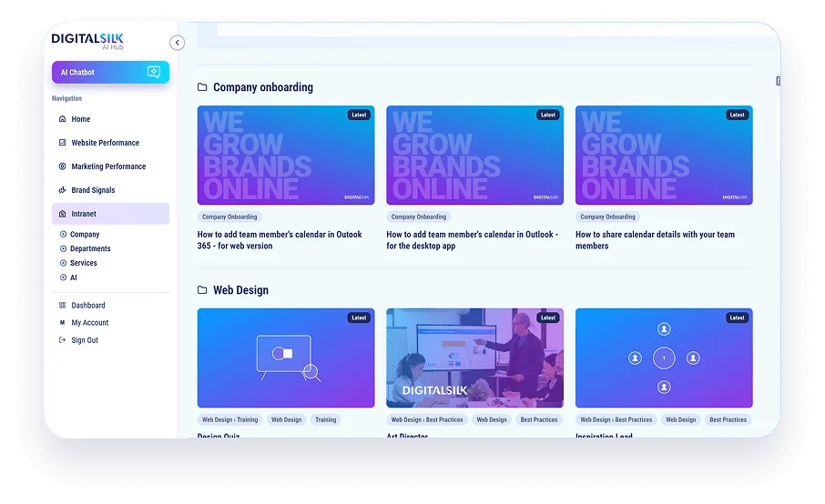Image resolution: width=825 pixels, height=504 pixels.
Task: Click the My Account avatar icon
Action: [x=62, y=323]
